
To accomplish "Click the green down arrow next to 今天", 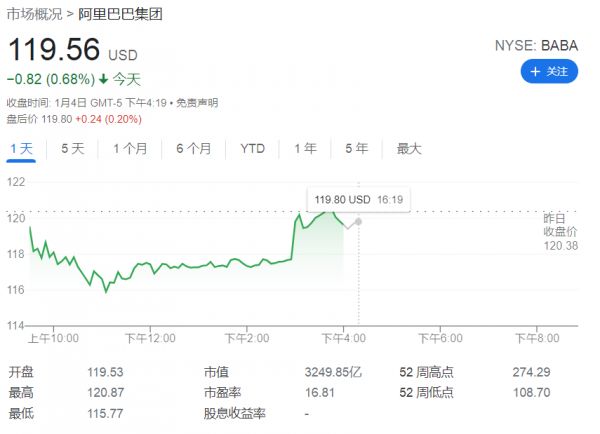I will 103,79.
